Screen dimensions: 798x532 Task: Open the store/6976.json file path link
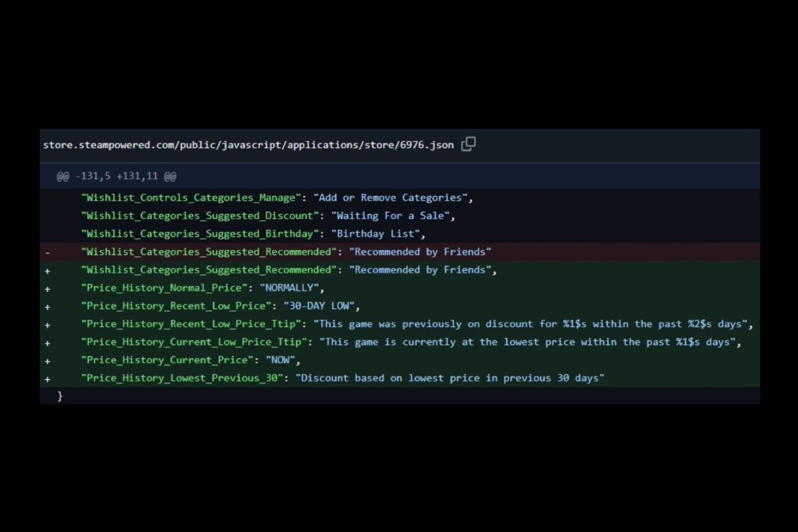pos(248,145)
